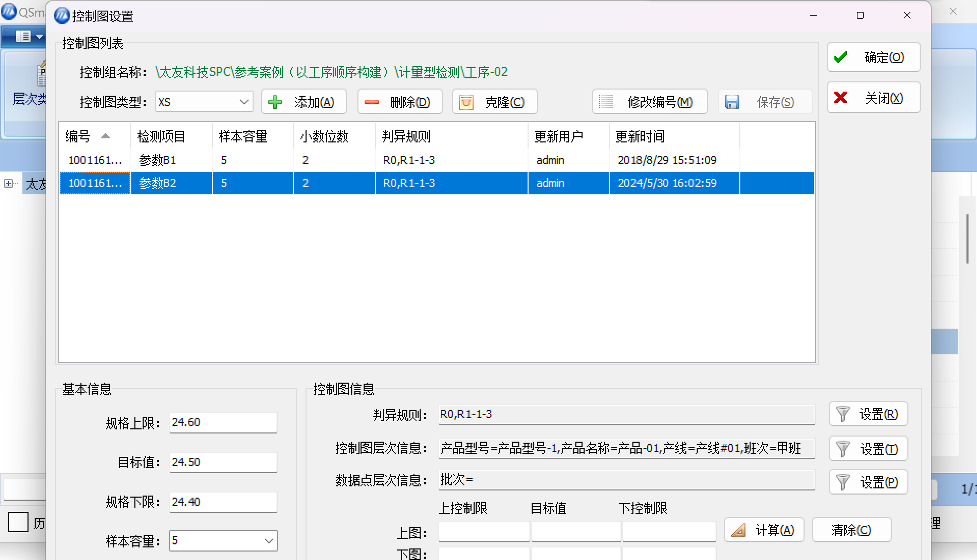Clear control limits with 清除(C)

pyautogui.click(x=851, y=529)
